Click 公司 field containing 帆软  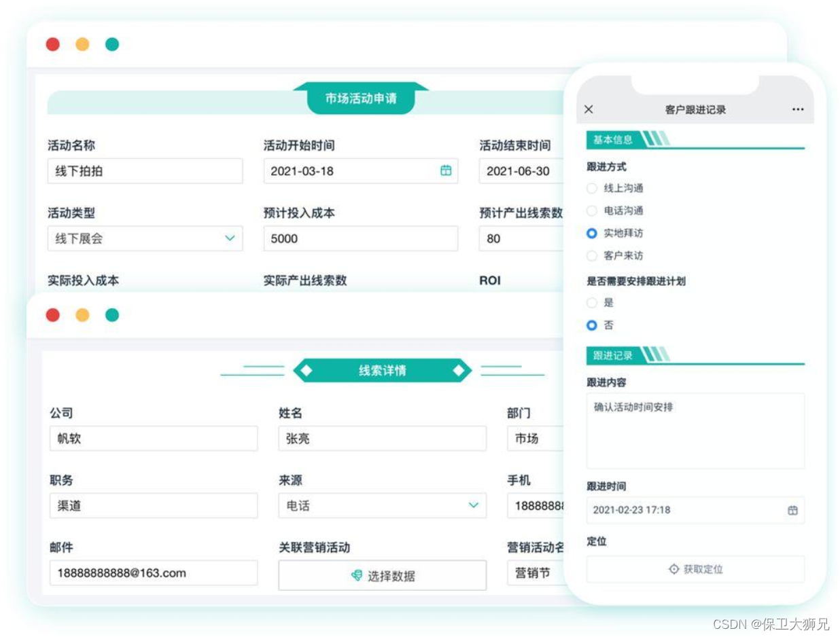point(154,439)
